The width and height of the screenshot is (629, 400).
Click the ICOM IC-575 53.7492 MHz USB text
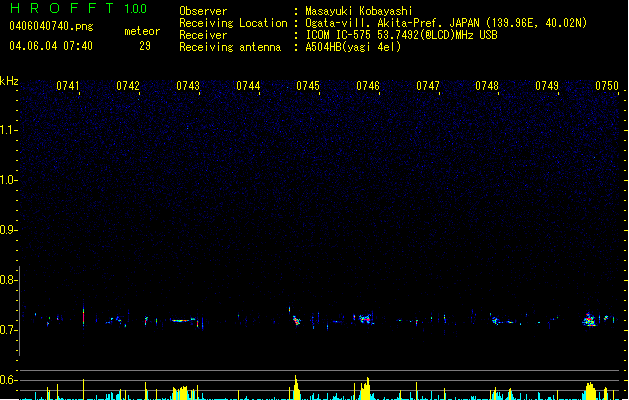(402, 35)
